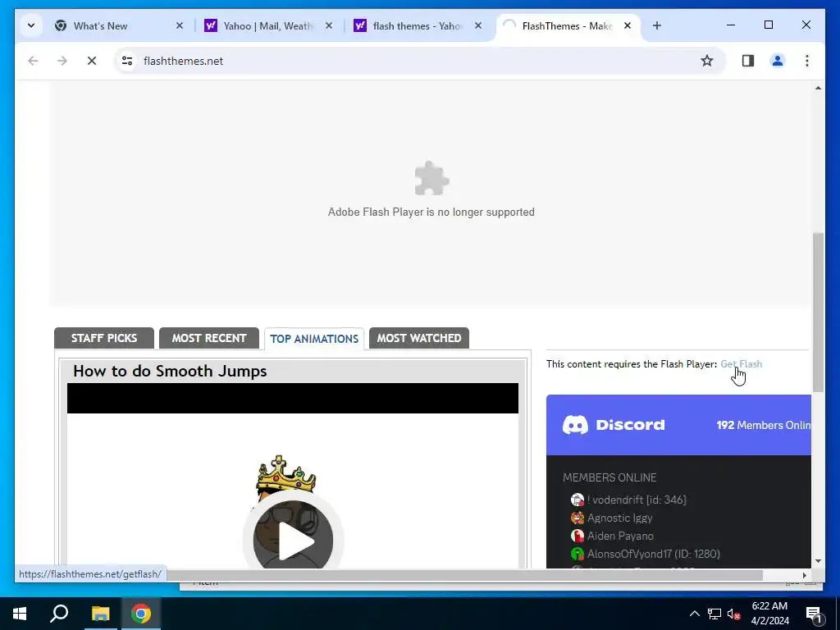Click the muted volume tray icon
840x630 pixels.
point(734,614)
